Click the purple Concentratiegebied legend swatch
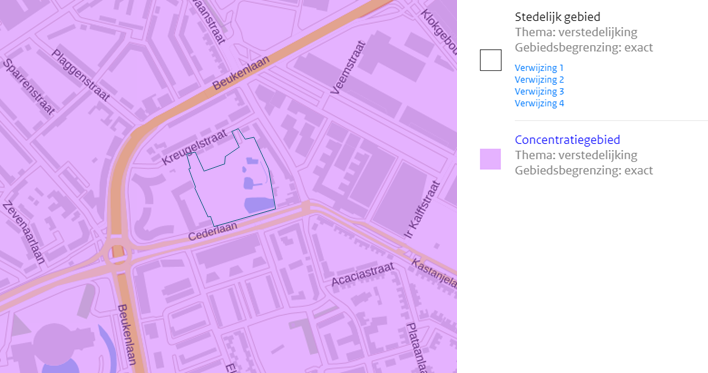 click(490, 159)
